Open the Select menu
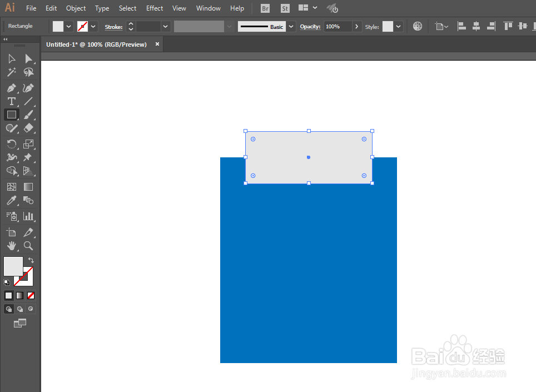The width and height of the screenshot is (536, 392). pyautogui.click(x=127, y=8)
